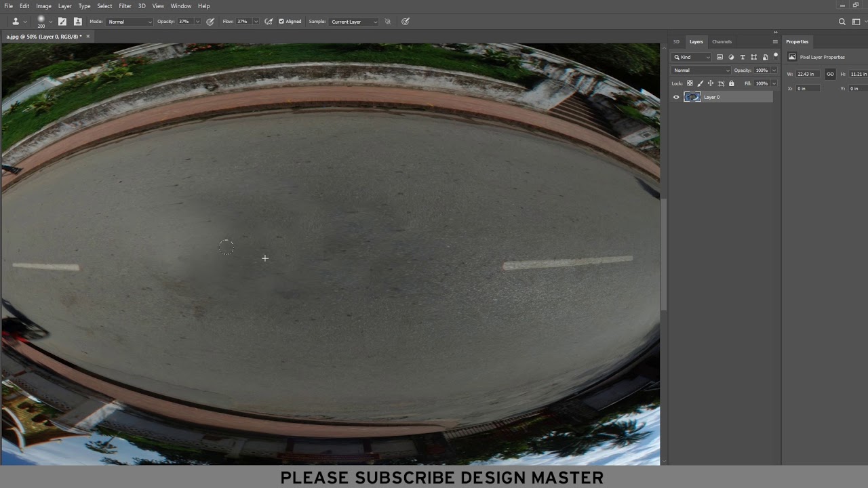
Task: Toggle ignore adjustment layers when cloning
Action: tap(388, 22)
